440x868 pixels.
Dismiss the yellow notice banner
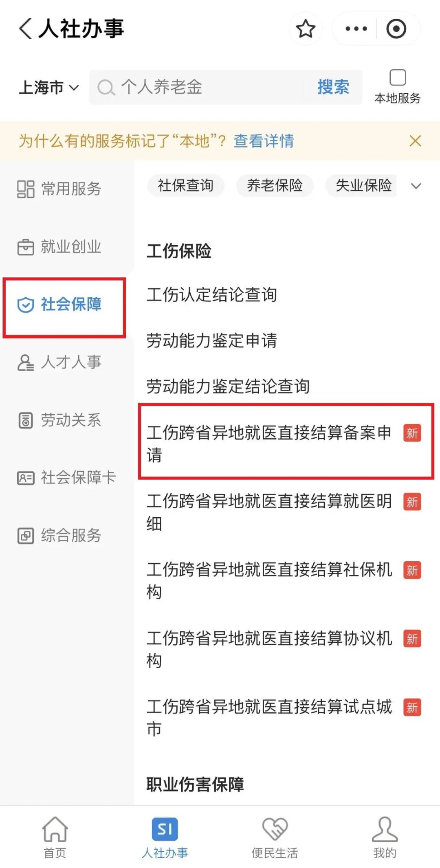(x=415, y=141)
